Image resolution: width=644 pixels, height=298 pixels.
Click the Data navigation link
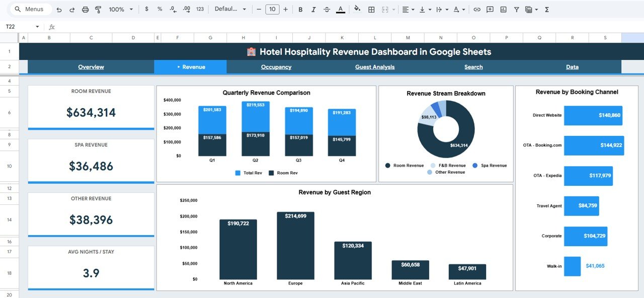[x=572, y=67]
